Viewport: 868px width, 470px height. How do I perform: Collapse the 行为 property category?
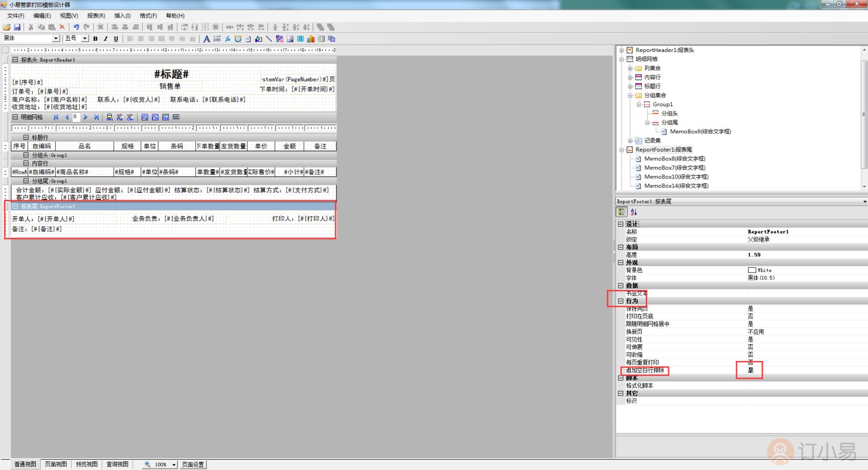tap(621, 301)
